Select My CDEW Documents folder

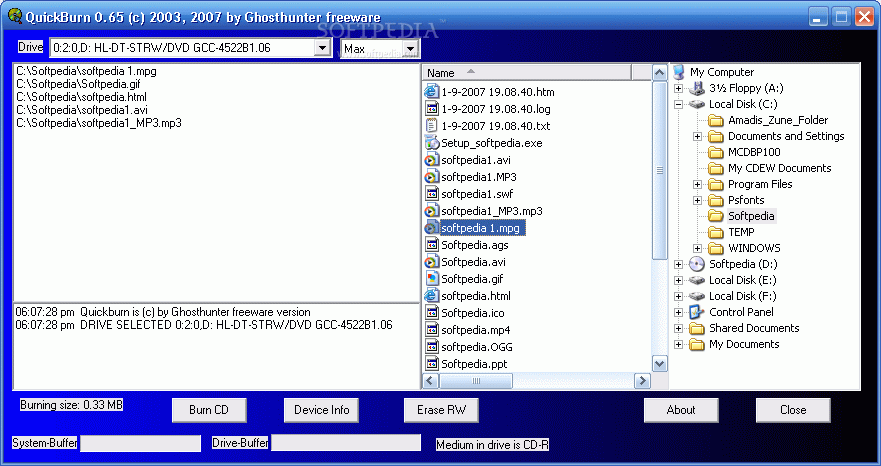click(x=779, y=168)
